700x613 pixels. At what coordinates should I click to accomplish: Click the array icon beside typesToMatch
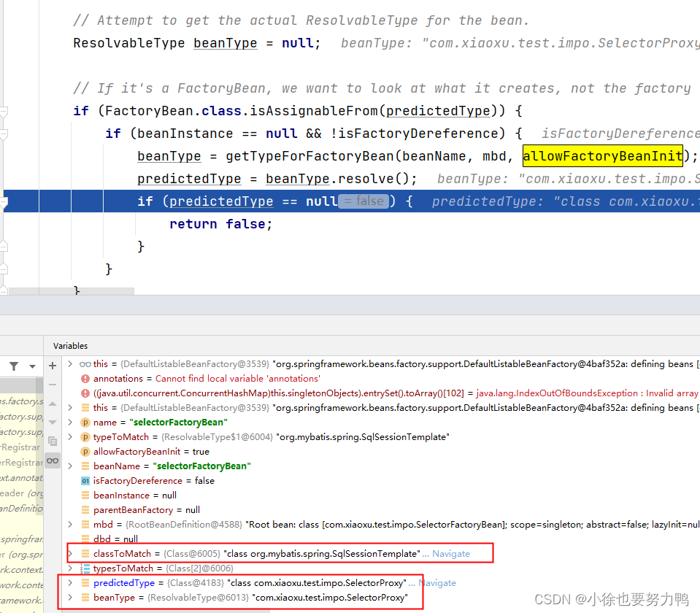[x=85, y=568]
